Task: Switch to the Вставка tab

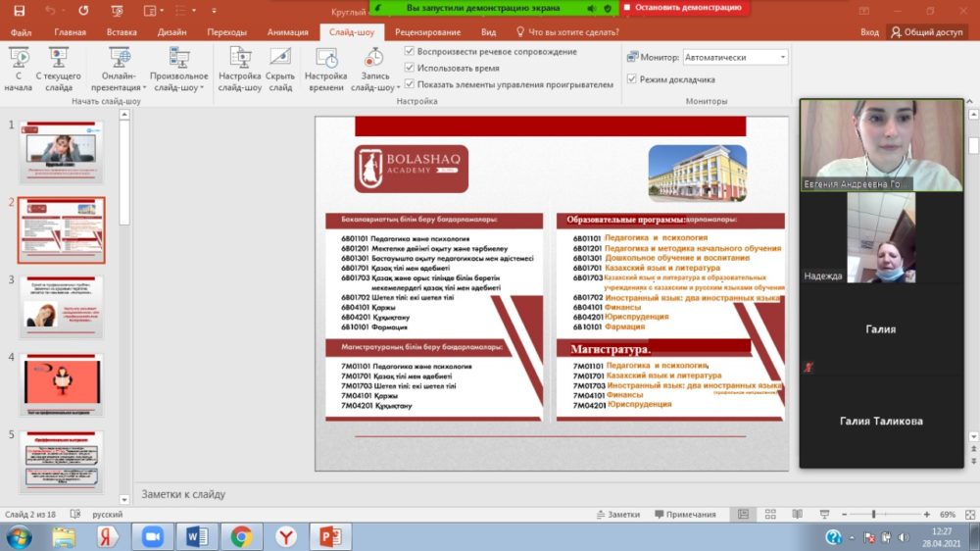Action: point(122,32)
